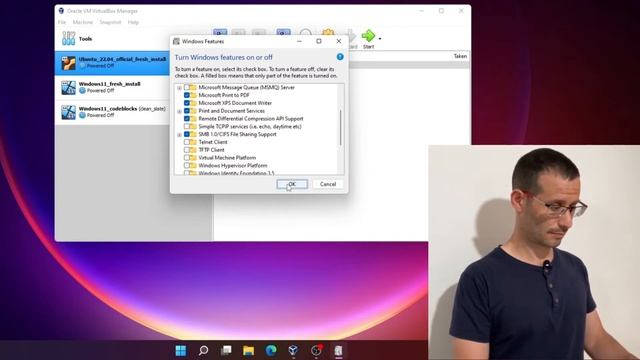Click the Simple TCPIP services label
This screenshot has height=360, width=640.
250,127
